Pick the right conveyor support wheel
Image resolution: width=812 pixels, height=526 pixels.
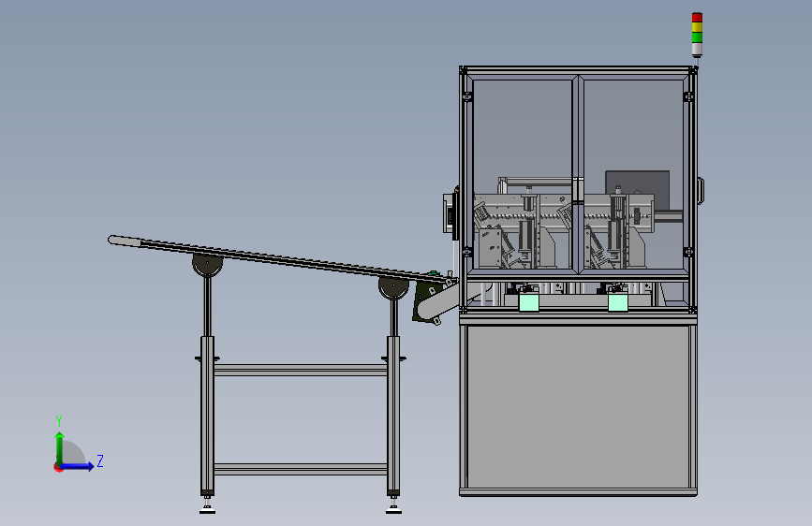393,288
